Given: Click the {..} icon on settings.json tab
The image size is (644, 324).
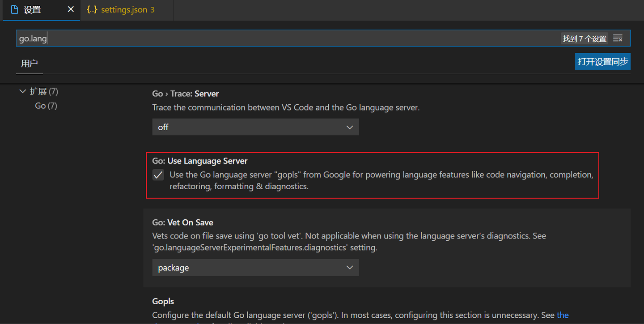Looking at the screenshot, I should pos(91,10).
